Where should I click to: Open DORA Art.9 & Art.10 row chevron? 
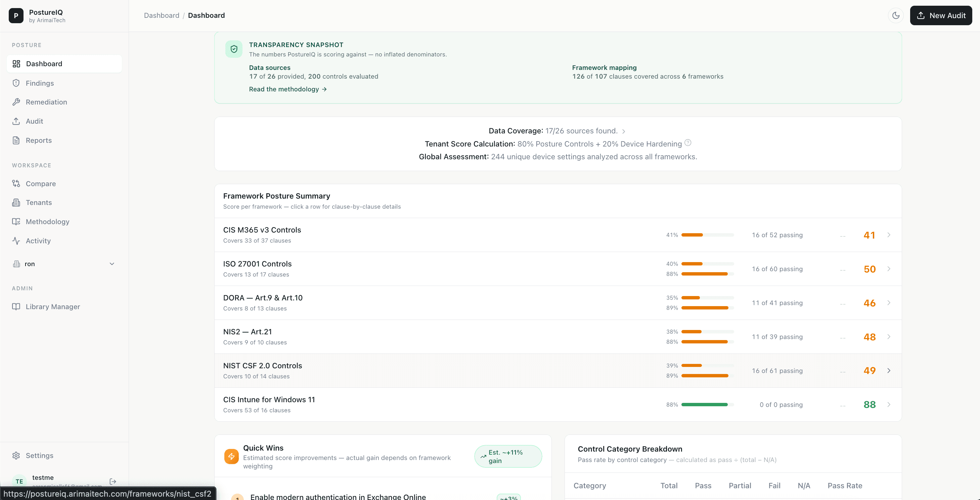(889, 302)
